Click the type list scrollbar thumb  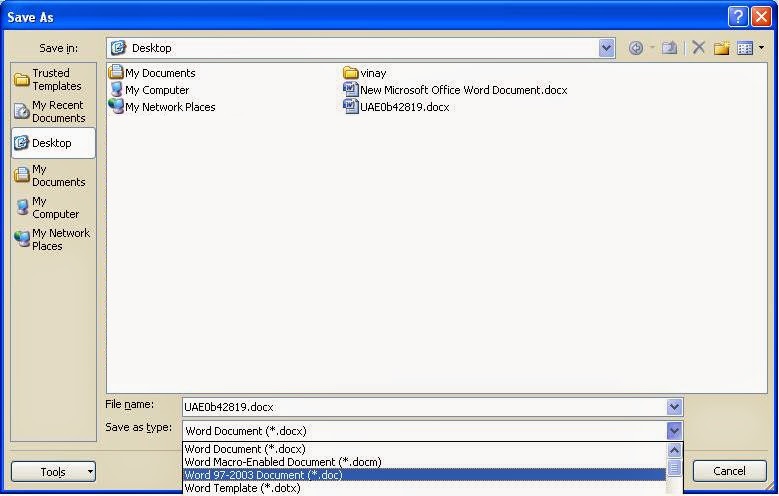(674, 468)
